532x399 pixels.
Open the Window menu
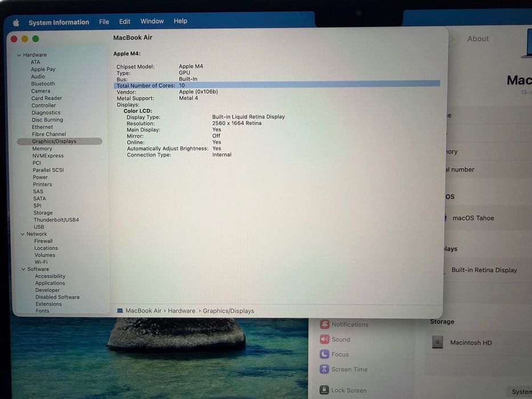[x=152, y=21]
